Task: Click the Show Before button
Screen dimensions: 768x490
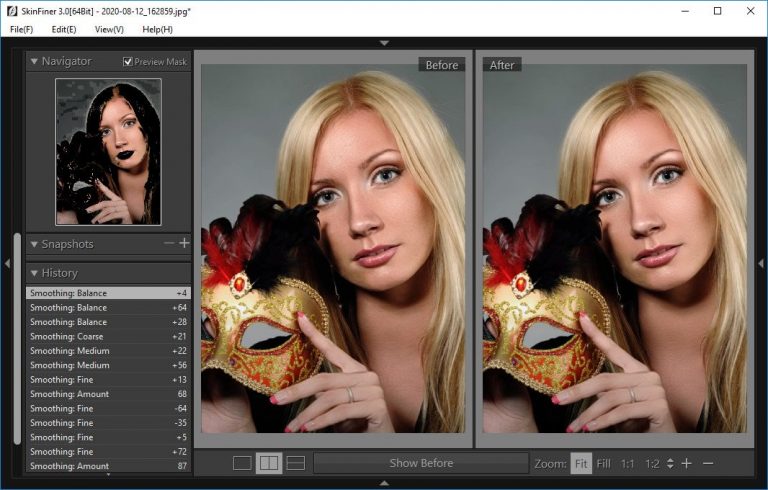Action: 421,463
